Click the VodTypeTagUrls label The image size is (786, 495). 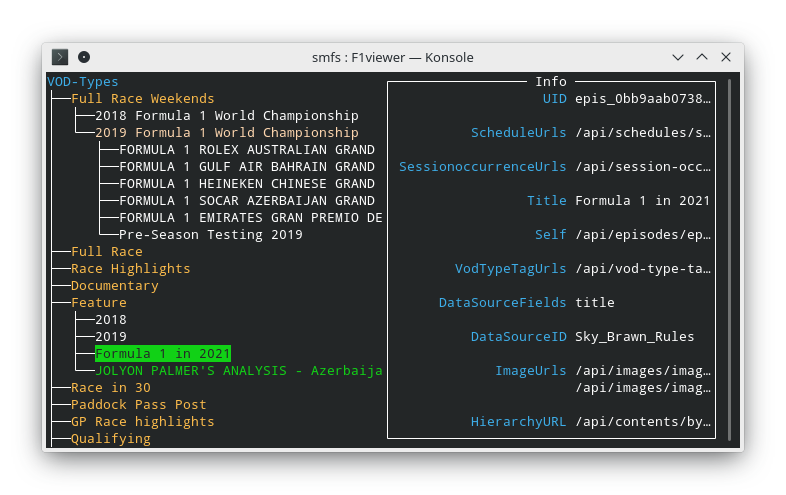click(x=511, y=269)
